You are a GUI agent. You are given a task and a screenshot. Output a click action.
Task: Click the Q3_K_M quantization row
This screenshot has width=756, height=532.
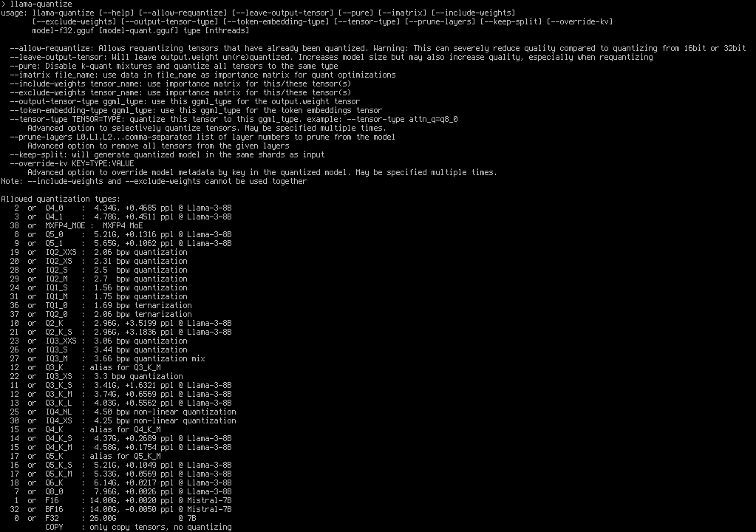click(x=120, y=394)
